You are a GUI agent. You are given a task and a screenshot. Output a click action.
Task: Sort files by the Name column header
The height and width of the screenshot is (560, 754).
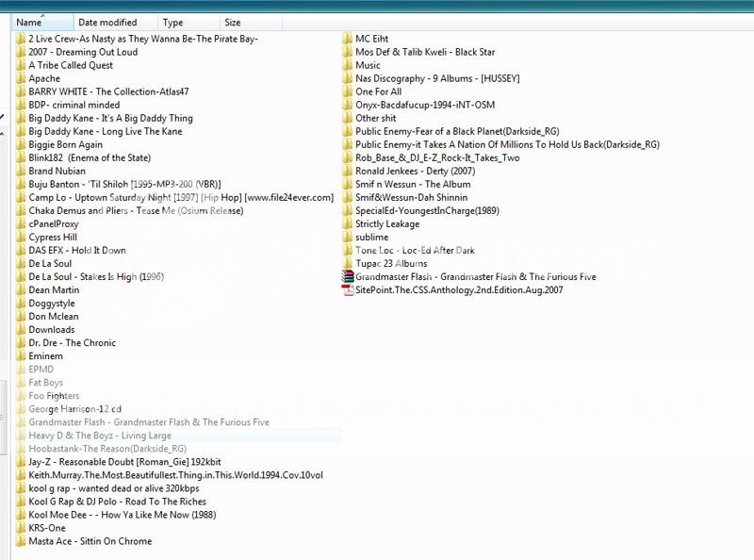pyautogui.click(x=42, y=22)
